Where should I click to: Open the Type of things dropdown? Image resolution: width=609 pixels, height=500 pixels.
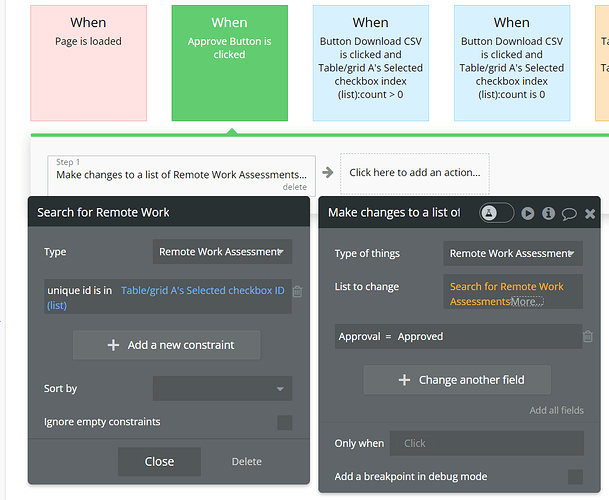click(513, 254)
